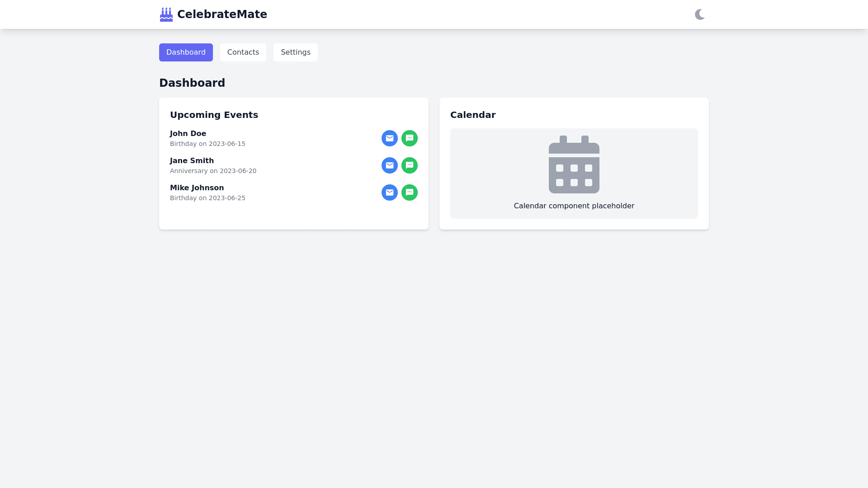Click Calendar component placeholder text
Screen dimensions: 868x488
574,206
